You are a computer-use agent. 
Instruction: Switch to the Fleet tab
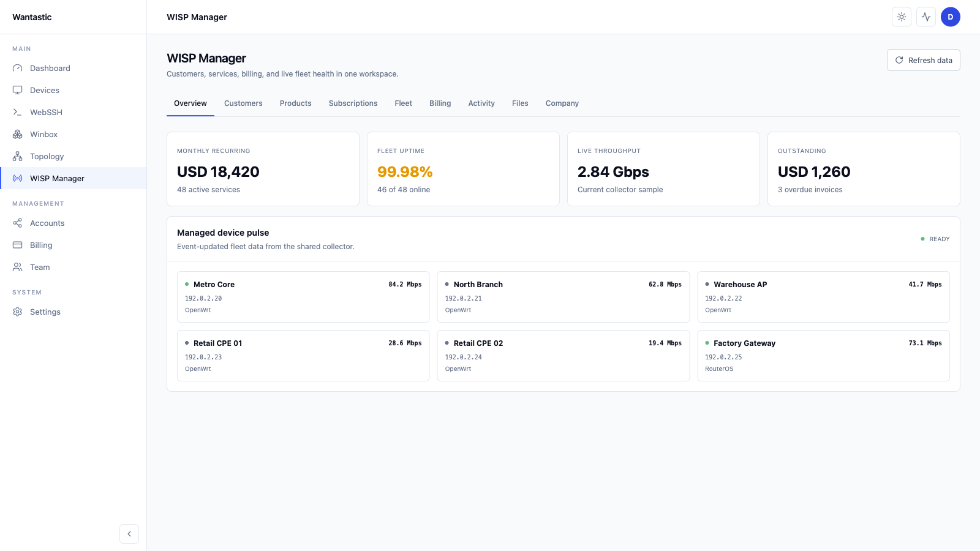click(x=403, y=103)
